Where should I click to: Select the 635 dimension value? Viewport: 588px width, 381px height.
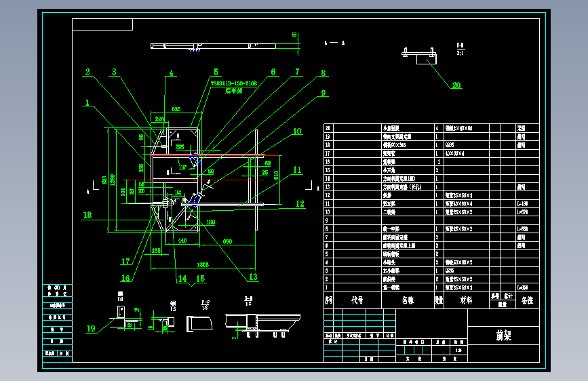coord(176,109)
